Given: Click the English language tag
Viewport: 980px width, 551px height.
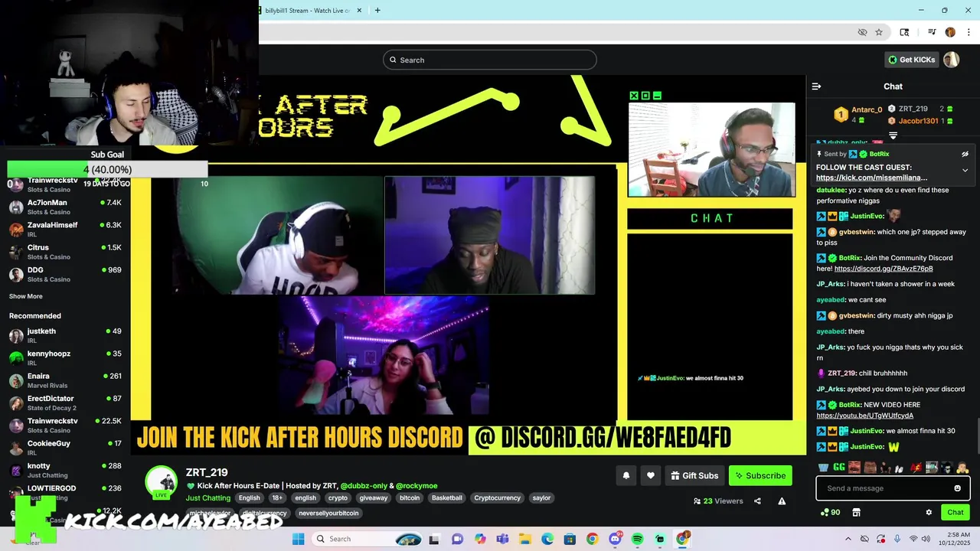Looking at the screenshot, I should point(249,497).
